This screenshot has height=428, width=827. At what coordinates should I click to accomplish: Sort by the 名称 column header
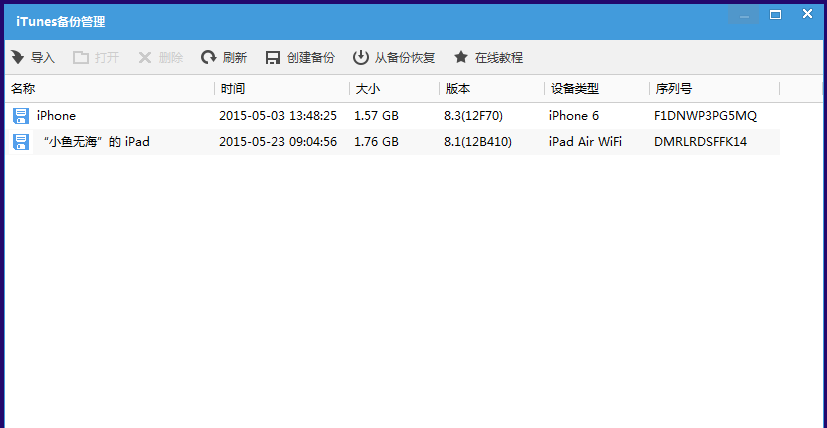[23, 89]
